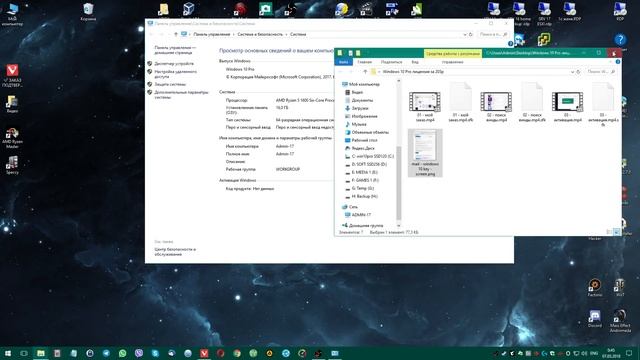This screenshot has height=360, width=640.
Task: Open Панель управления домашняя страница link
Action: pos(175,50)
